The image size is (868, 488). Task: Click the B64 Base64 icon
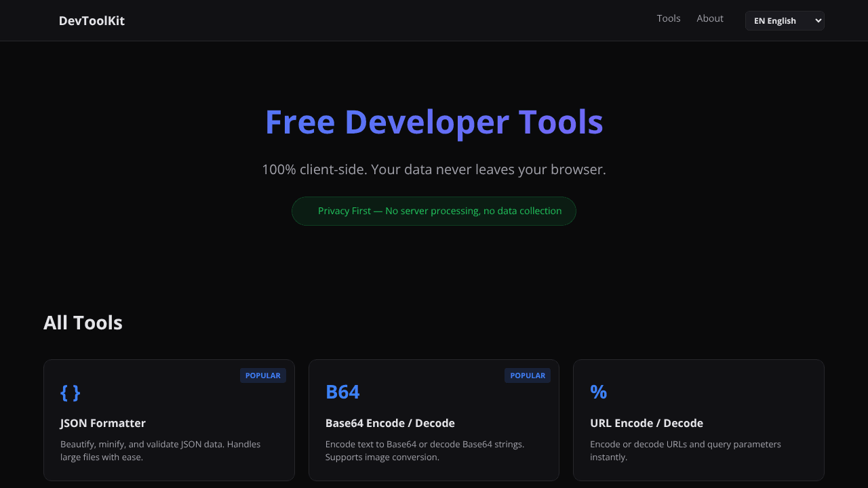pyautogui.click(x=342, y=392)
